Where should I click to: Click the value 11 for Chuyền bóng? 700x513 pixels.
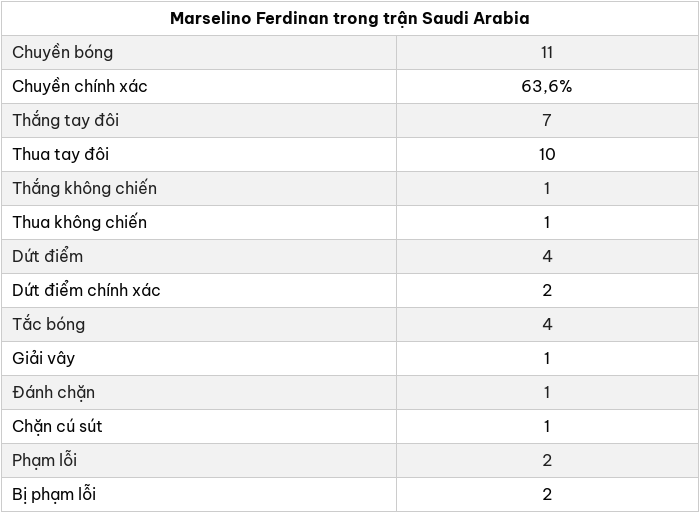[x=547, y=53]
